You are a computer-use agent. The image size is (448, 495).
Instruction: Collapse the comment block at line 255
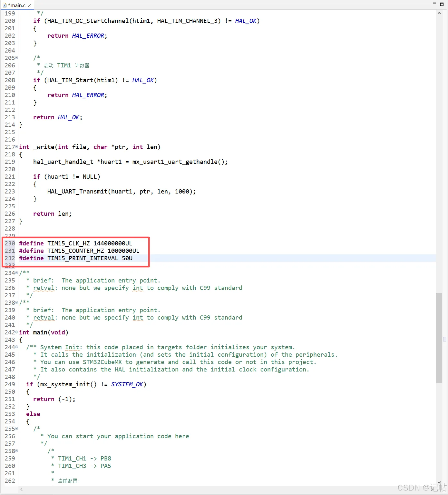pyautogui.click(x=17, y=429)
